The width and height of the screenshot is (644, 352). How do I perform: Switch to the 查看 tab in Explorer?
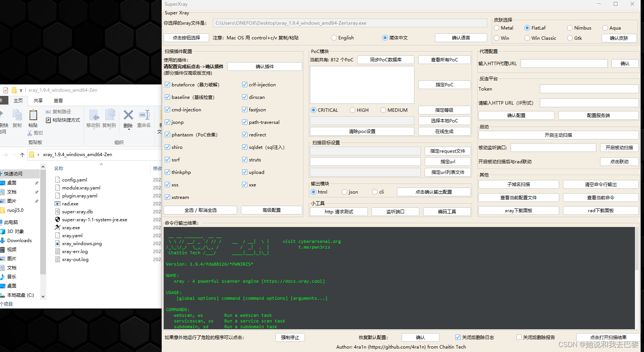pos(58,100)
